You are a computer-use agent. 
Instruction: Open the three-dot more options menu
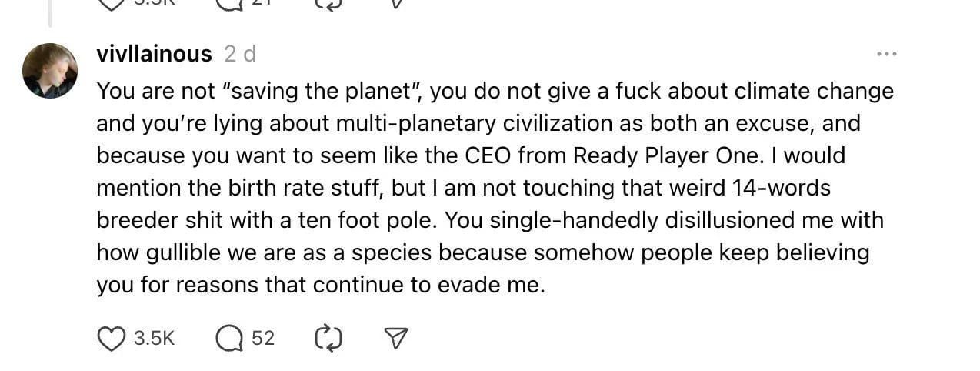click(886, 54)
